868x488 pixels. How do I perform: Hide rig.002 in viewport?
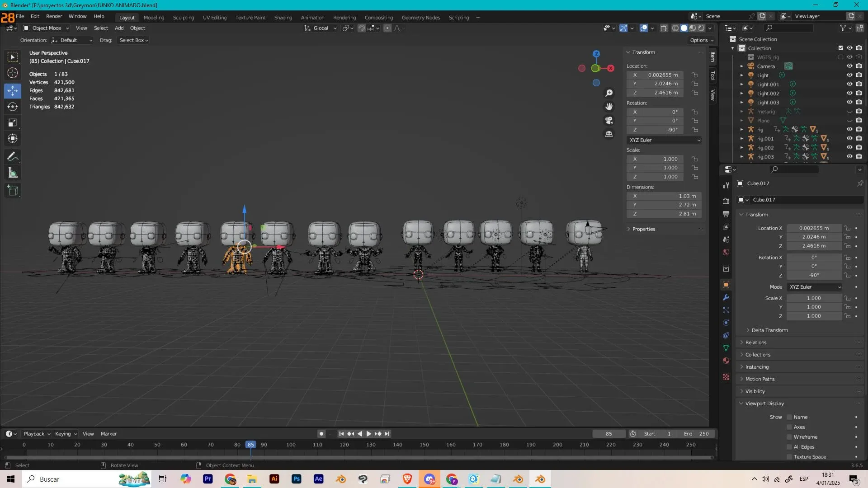coord(849,147)
